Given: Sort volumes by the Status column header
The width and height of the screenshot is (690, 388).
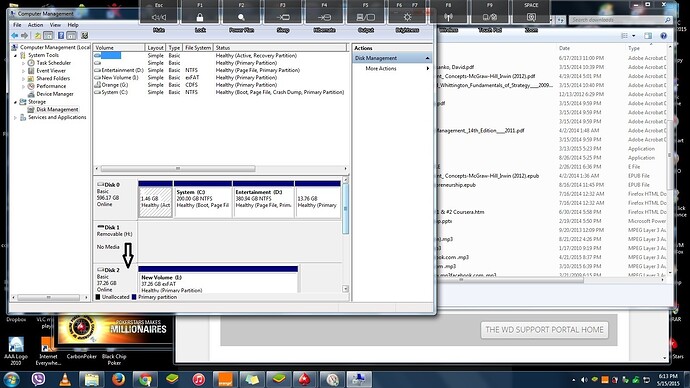Looking at the screenshot, I should coord(280,48).
